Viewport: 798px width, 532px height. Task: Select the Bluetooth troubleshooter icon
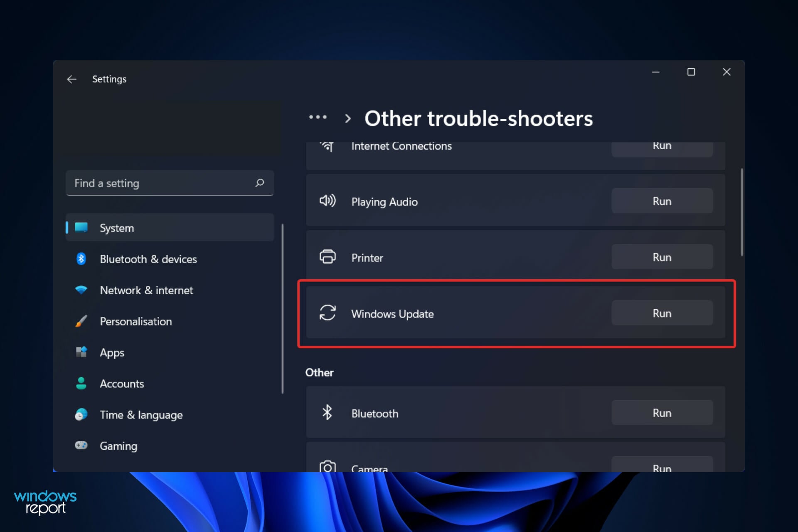tap(328, 413)
